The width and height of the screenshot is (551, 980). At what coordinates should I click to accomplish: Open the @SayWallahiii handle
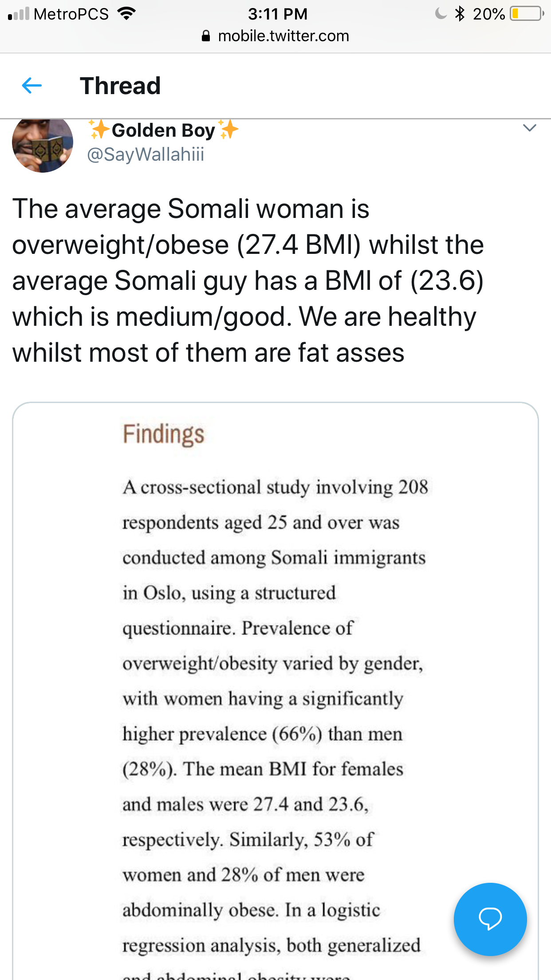[146, 154]
